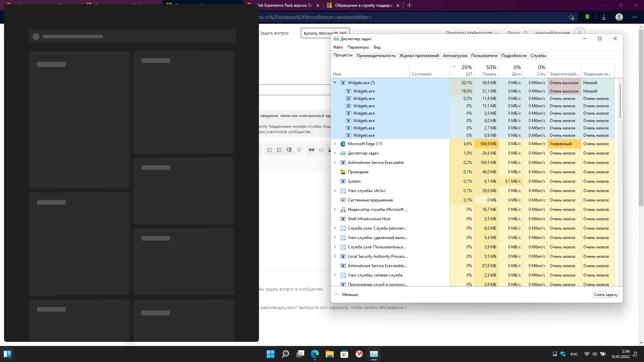This screenshot has height=362, width=644.
Task: Switch to the Производительность tab
Action: coord(376,56)
